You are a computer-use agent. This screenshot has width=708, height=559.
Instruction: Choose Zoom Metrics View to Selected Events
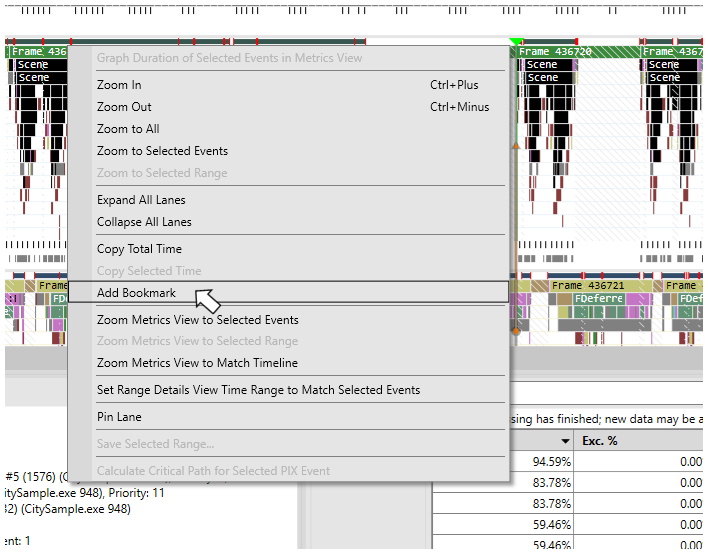click(289, 320)
